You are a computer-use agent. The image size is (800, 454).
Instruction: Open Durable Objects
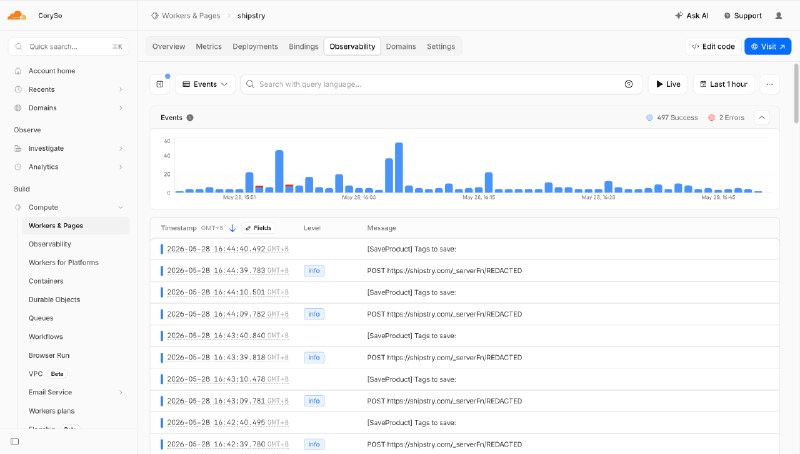54,299
